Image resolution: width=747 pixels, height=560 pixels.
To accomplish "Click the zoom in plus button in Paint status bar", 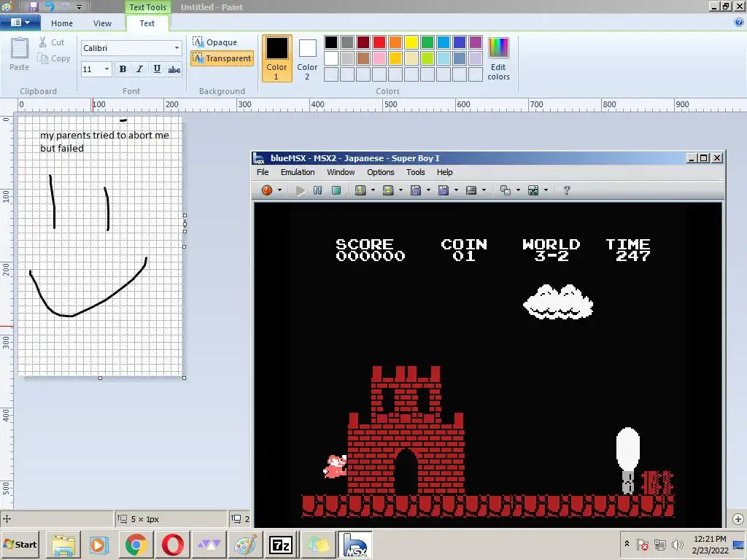I will [738, 519].
